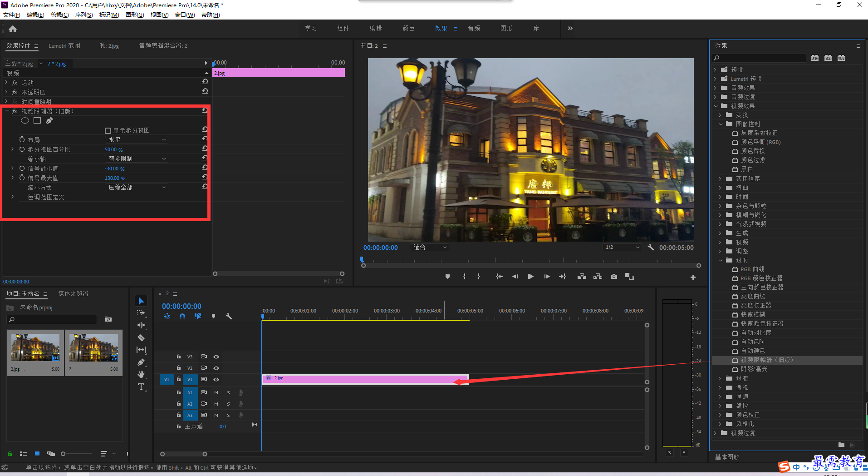Click Lift button in program monitor
The image size is (868, 476).
(582, 277)
